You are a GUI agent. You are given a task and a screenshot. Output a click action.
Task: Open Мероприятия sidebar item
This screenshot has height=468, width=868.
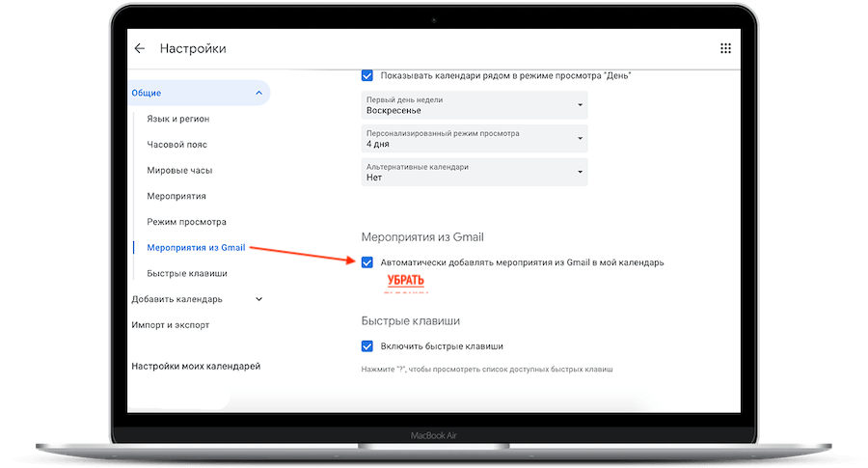tap(176, 196)
